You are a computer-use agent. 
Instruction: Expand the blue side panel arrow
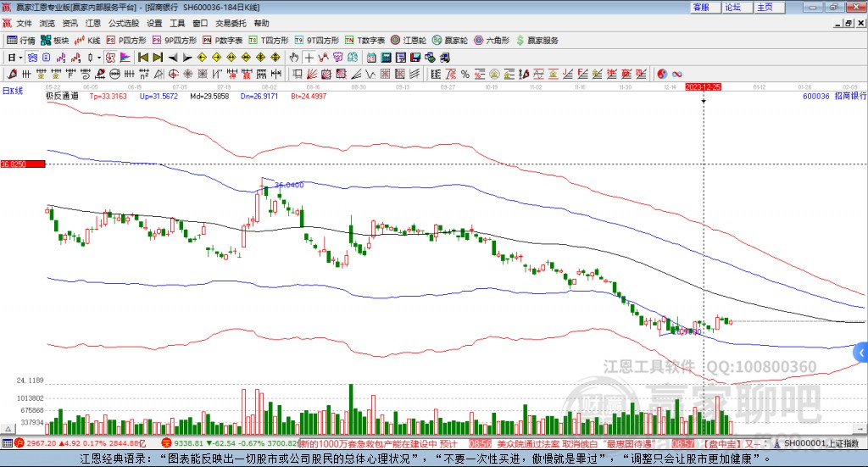pyautogui.click(x=861, y=353)
